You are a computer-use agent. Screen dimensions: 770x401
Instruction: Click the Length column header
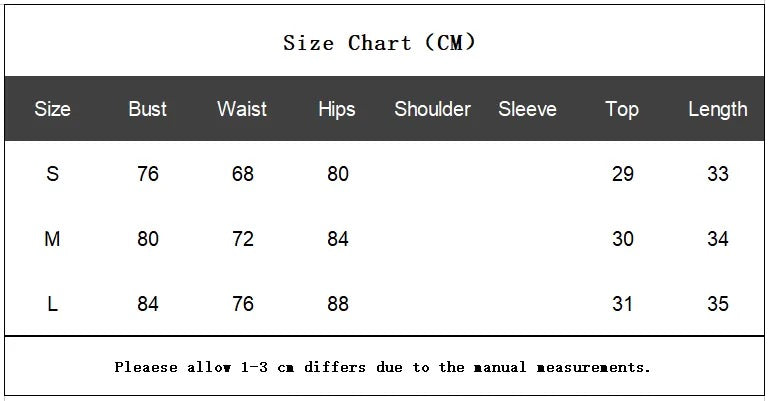[717, 109]
